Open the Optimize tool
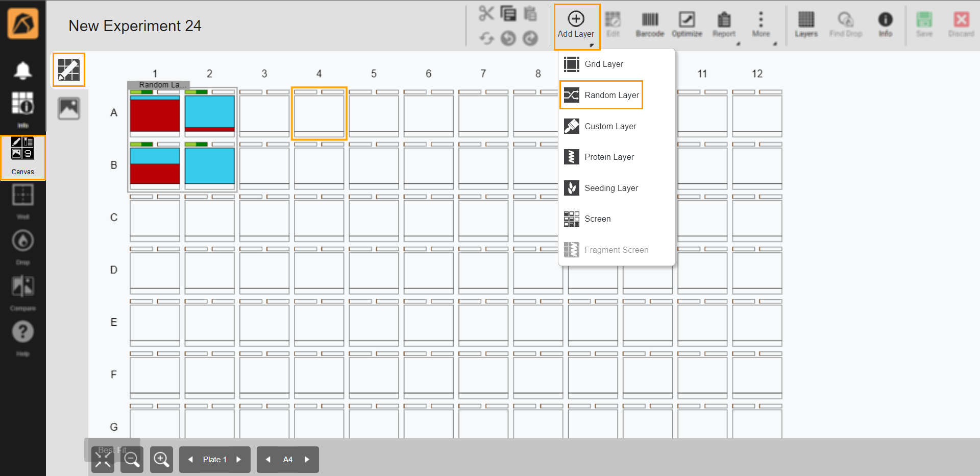Image resolution: width=980 pixels, height=476 pixels. (687, 23)
